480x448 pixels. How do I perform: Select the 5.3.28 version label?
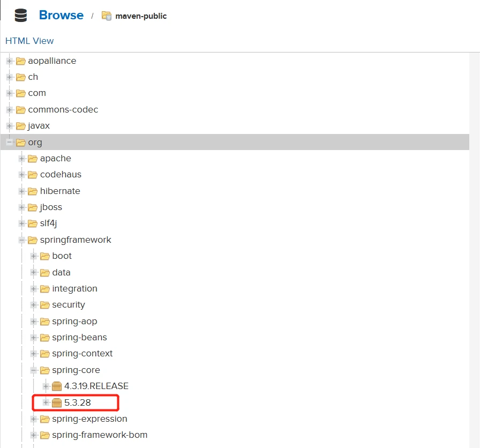click(78, 402)
